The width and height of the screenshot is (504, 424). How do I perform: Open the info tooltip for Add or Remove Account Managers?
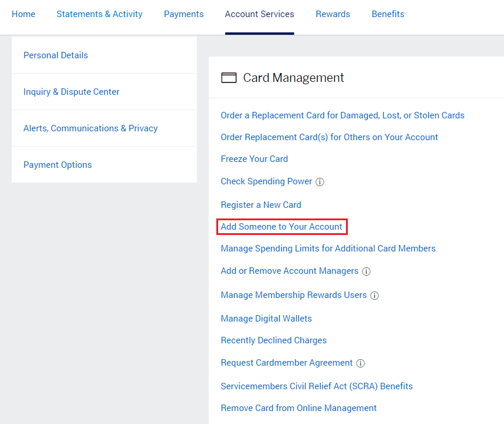pyautogui.click(x=367, y=271)
